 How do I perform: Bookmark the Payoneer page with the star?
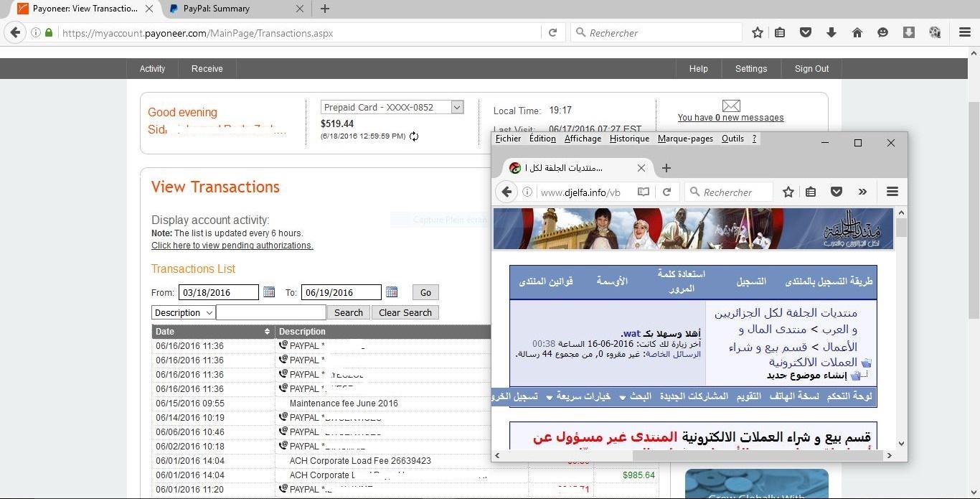[758, 33]
